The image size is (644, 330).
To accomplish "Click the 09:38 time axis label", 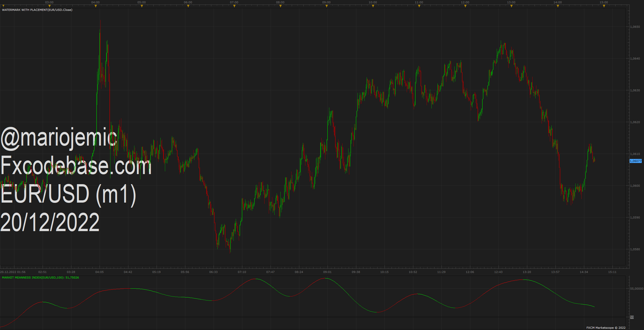I will [356, 272].
